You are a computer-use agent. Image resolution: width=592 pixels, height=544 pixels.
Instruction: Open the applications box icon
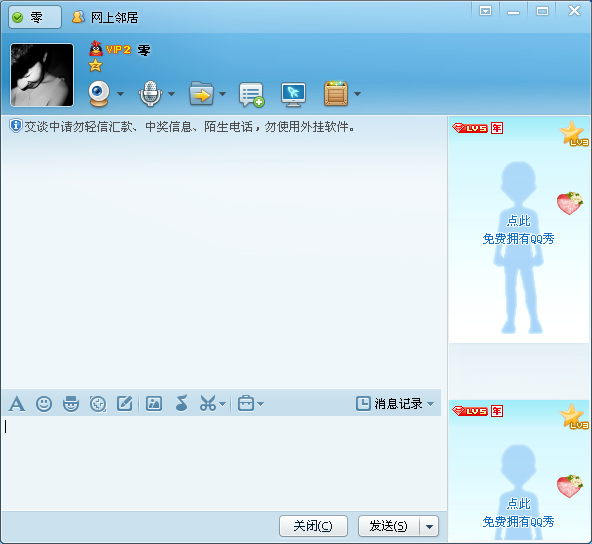click(x=336, y=93)
